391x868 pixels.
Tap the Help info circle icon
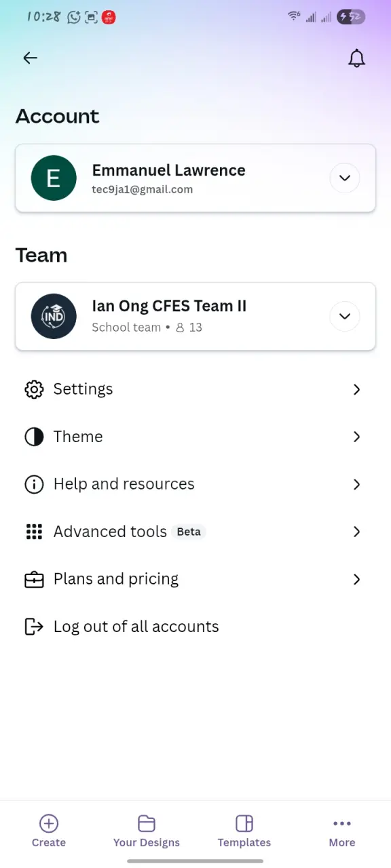coord(34,484)
